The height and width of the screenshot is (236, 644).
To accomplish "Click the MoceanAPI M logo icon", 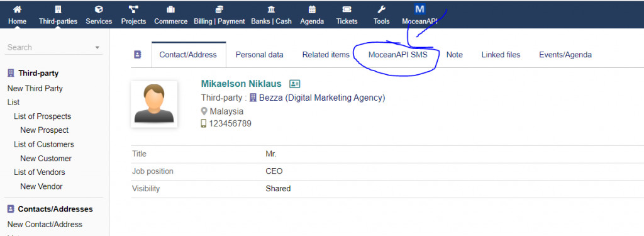I will tap(419, 9).
